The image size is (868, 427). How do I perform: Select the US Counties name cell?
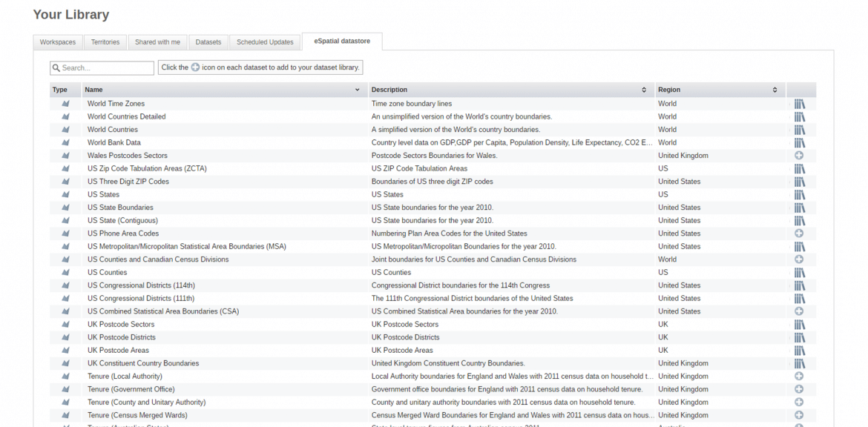point(225,273)
